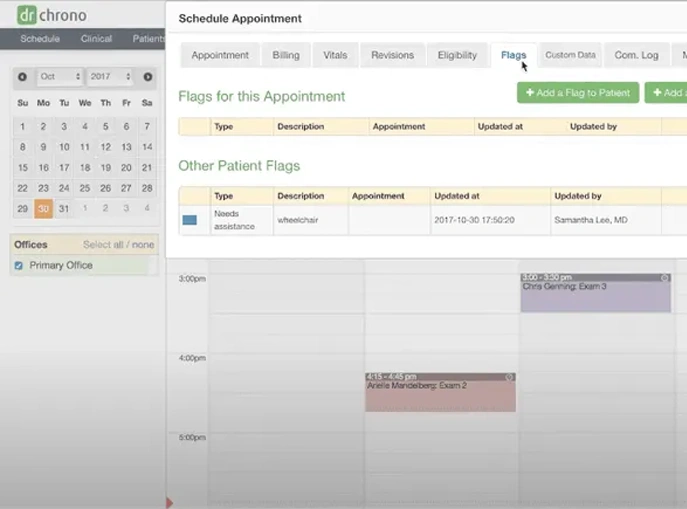This screenshot has height=509, width=687.
Task: Switch to the Revisions tab
Action: pos(393,55)
